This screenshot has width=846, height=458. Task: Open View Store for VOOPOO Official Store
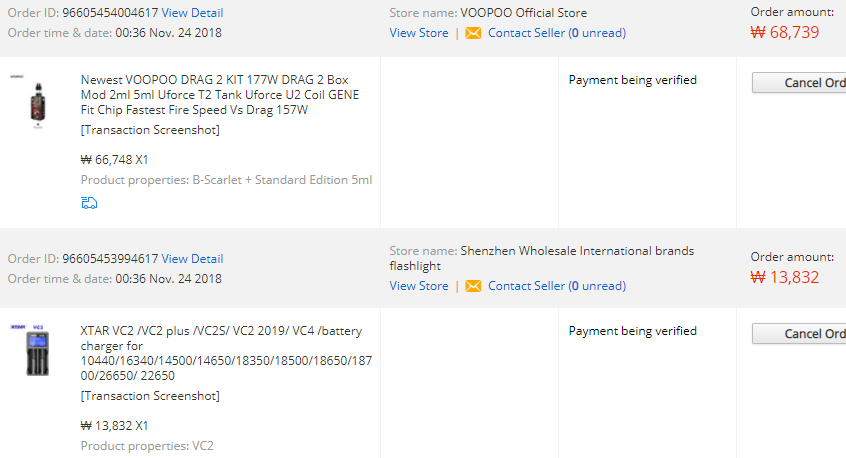click(x=419, y=33)
